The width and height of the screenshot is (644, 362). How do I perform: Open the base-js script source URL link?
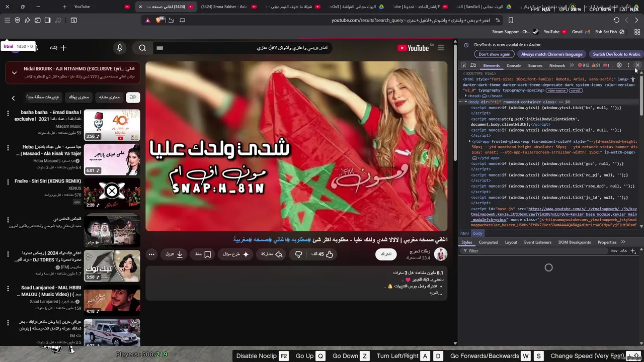coord(554,214)
